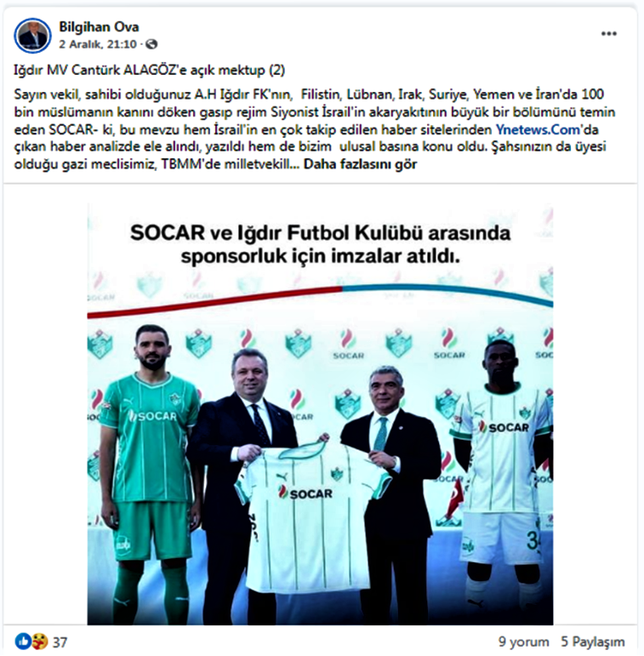
Task: Click the globe public audience icon
Action: tap(151, 44)
